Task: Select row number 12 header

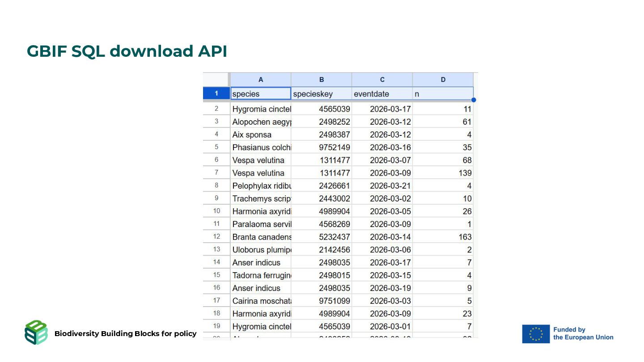Action: click(216, 236)
